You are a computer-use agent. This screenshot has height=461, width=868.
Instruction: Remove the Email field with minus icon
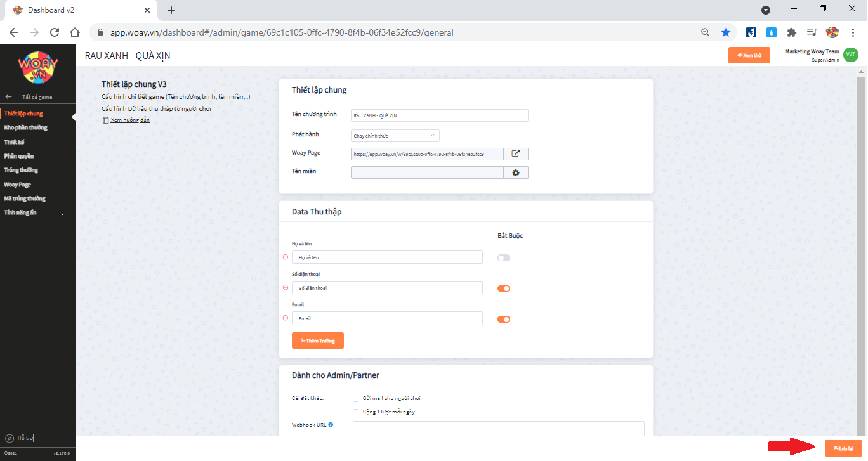(285, 318)
